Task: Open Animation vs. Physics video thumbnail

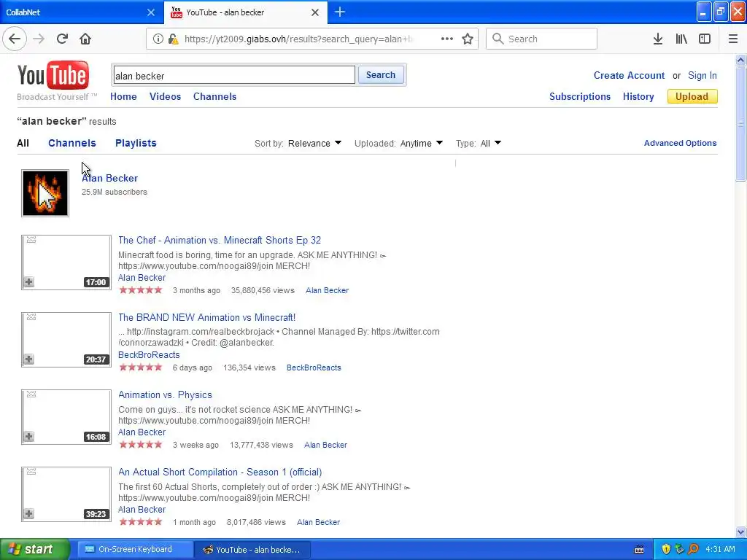Action: tap(66, 416)
